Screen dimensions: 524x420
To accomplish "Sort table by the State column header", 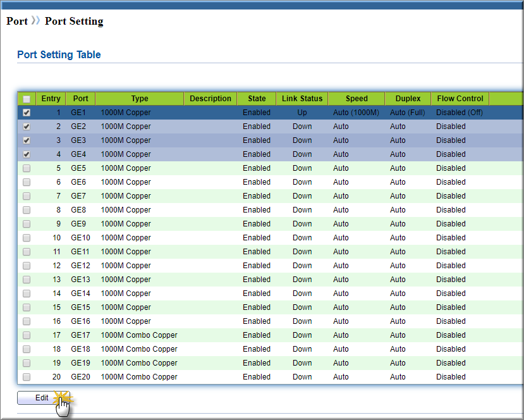I will pyautogui.click(x=257, y=99).
